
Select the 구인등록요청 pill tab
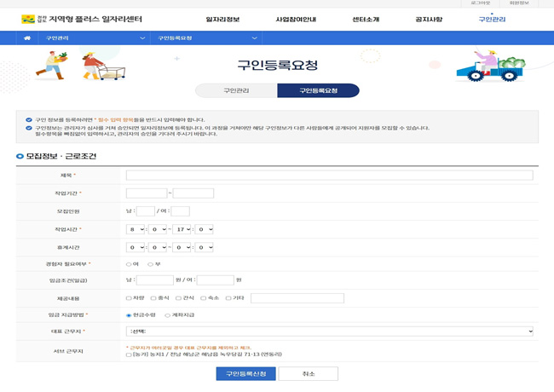pyautogui.click(x=319, y=91)
